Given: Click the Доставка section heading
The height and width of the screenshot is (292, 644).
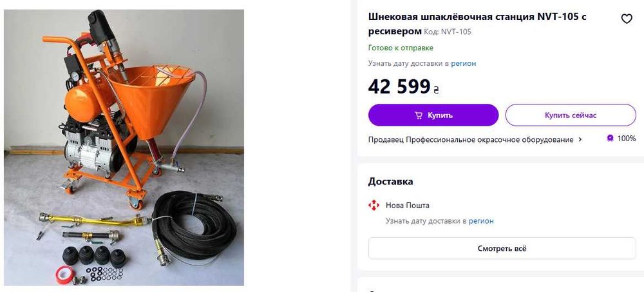Looking at the screenshot, I should click(391, 181).
